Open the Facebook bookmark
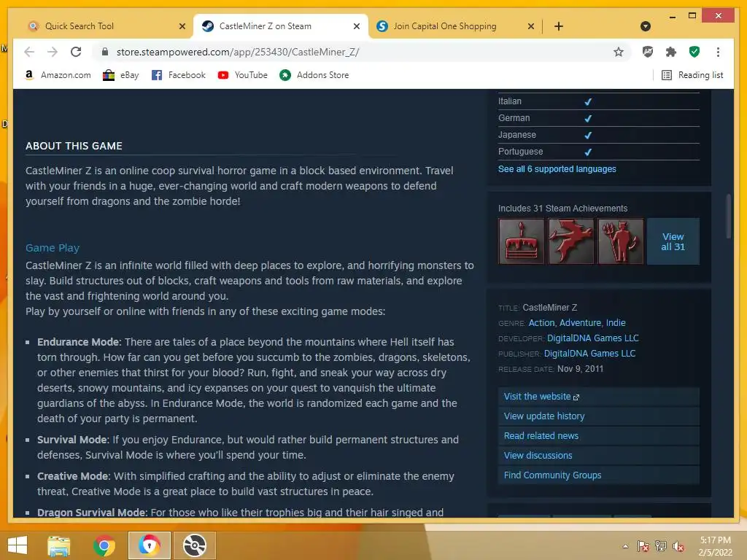 pyautogui.click(x=179, y=75)
